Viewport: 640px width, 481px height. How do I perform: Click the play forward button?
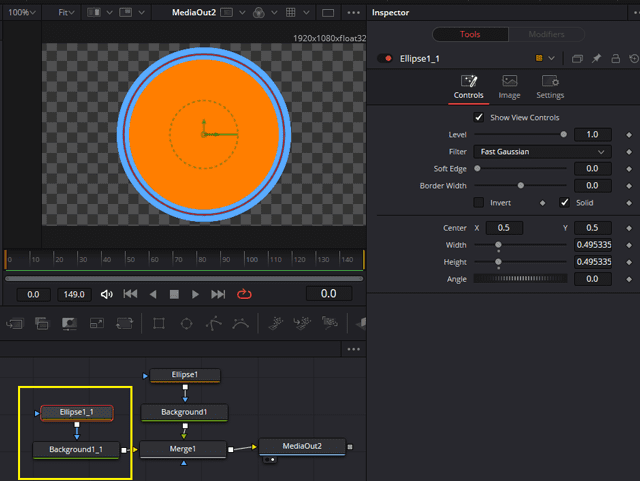(196, 294)
